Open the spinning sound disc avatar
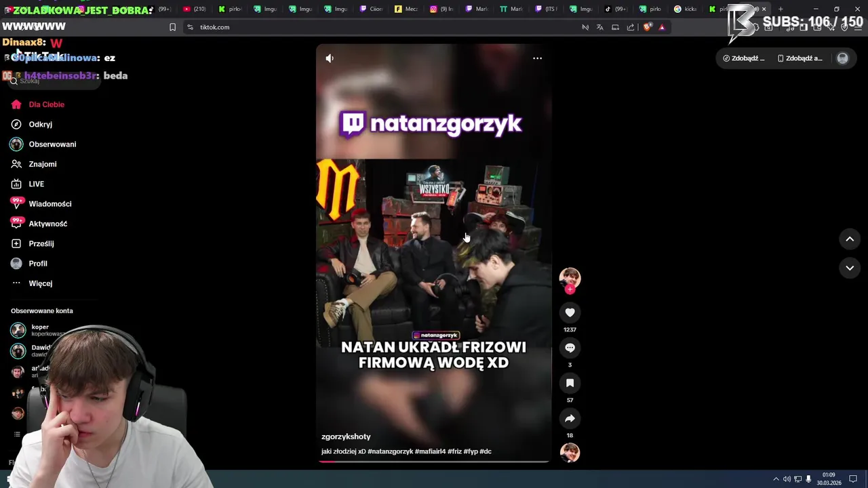The height and width of the screenshot is (488, 868). (x=570, y=452)
